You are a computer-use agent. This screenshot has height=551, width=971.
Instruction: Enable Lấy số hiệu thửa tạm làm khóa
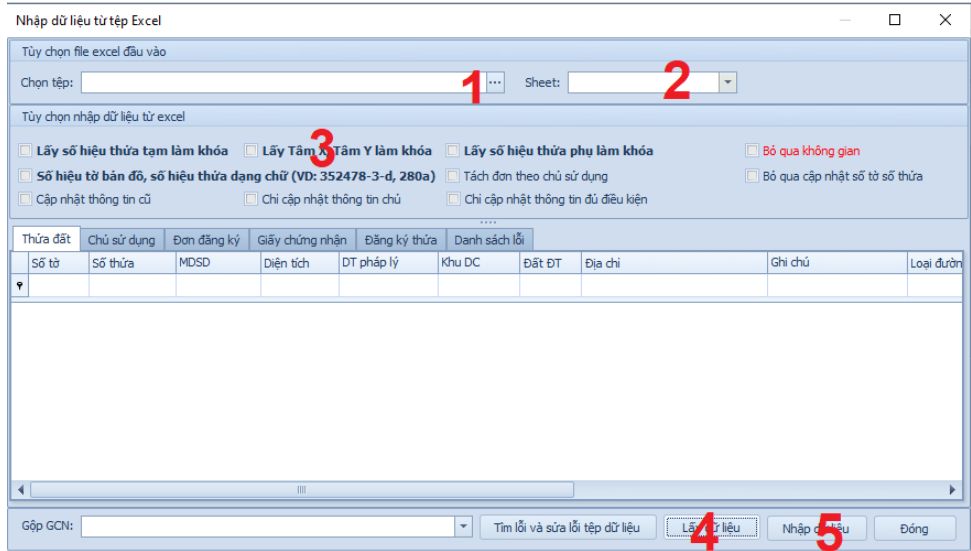click(25, 150)
